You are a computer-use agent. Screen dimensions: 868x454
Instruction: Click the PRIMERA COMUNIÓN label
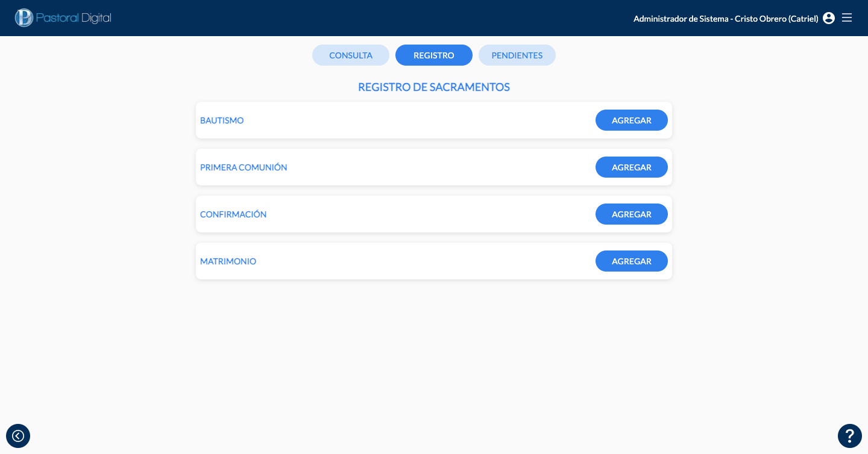(244, 167)
